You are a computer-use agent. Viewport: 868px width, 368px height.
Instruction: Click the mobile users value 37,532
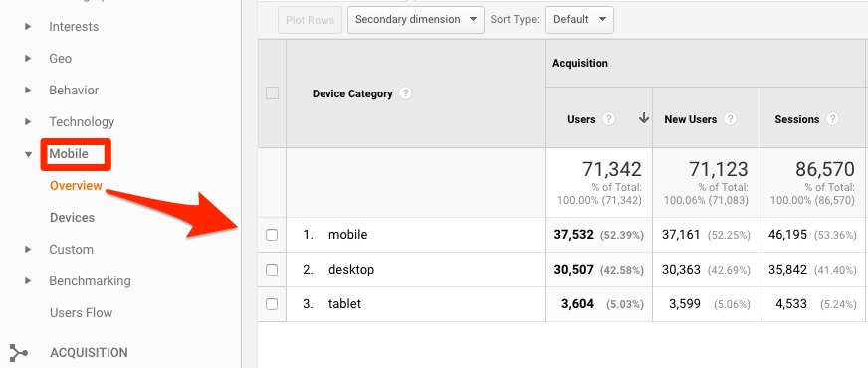coord(573,235)
